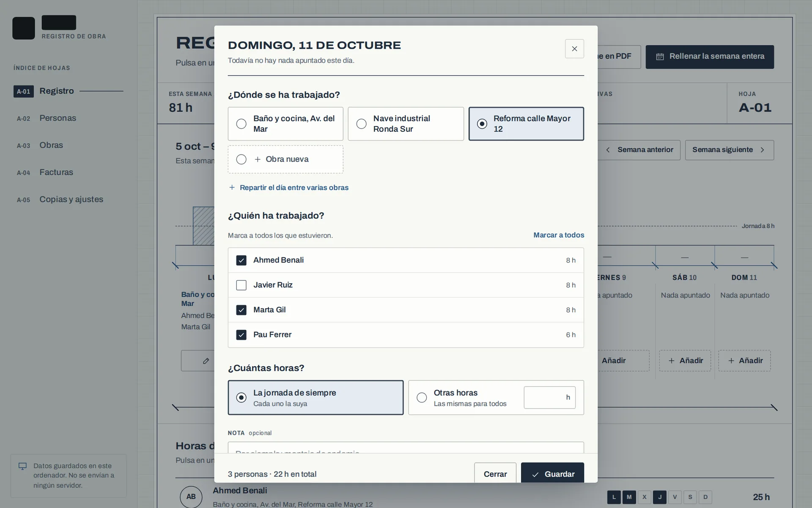Click Rellenar la semana entera button

coord(710,57)
